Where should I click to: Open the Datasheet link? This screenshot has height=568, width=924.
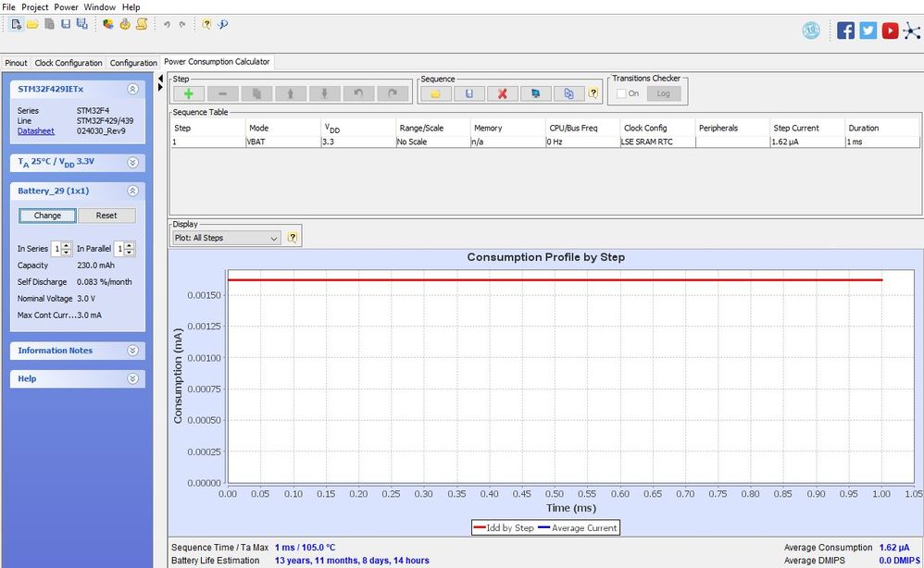click(x=36, y=131)
